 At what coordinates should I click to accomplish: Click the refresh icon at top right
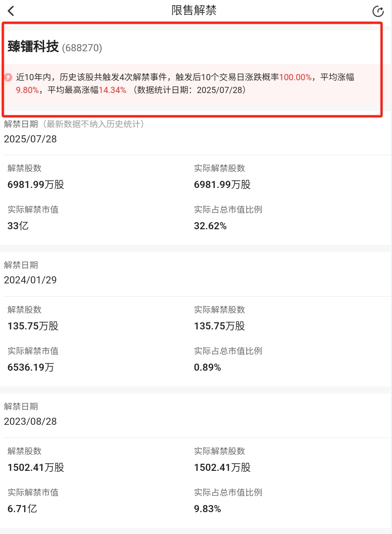coord(378,11)
